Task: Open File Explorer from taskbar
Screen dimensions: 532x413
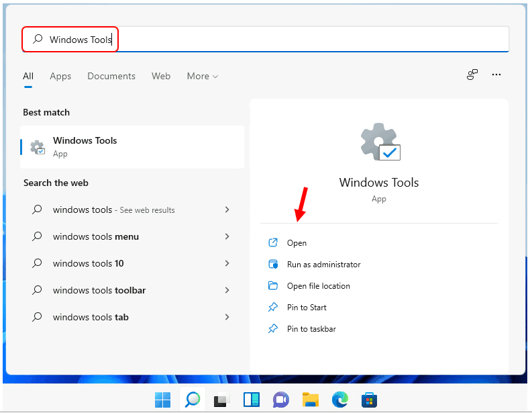Action: [311, 400]
